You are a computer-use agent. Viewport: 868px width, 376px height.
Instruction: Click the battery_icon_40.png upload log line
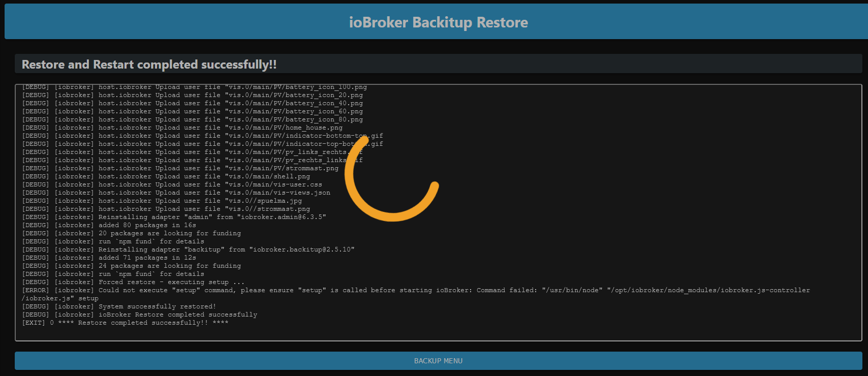click(192, 103)
